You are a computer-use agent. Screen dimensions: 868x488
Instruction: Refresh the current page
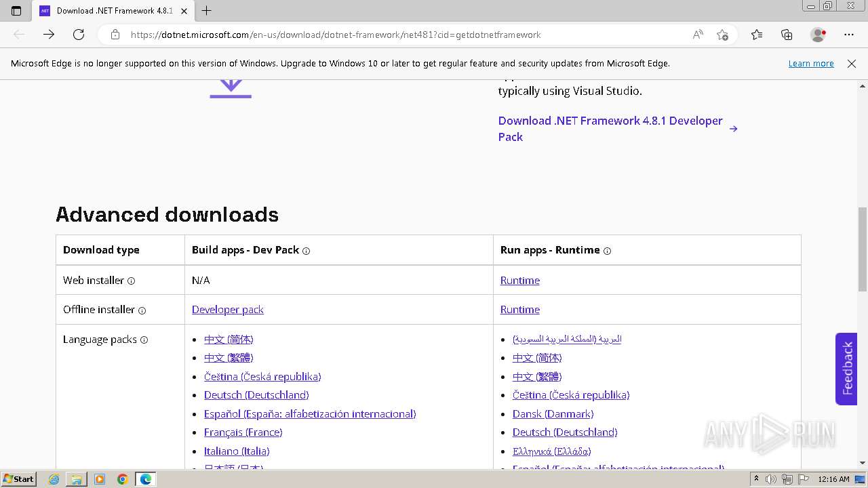tap(79, 35)
